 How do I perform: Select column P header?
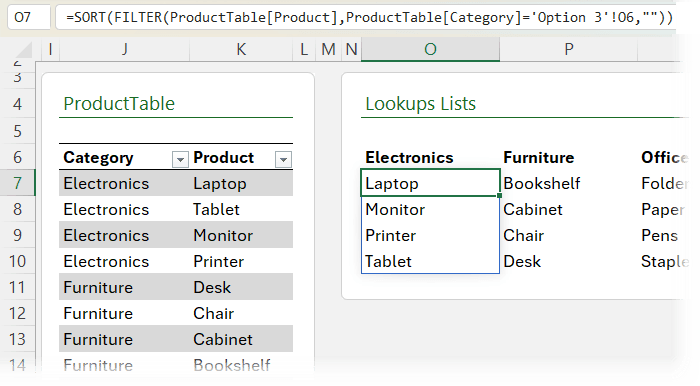tap(568, 49)
